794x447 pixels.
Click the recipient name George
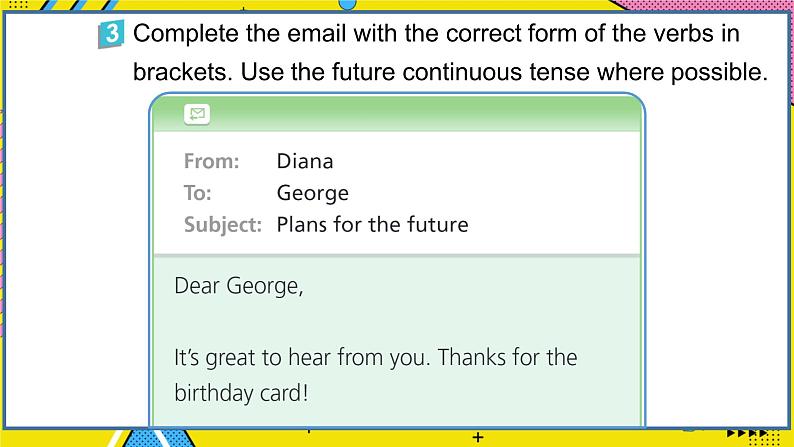click(x=312, y=193)
